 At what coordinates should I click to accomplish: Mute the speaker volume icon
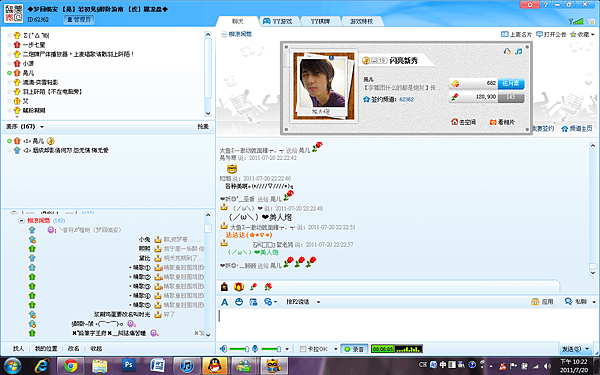(x=224, y=349)
